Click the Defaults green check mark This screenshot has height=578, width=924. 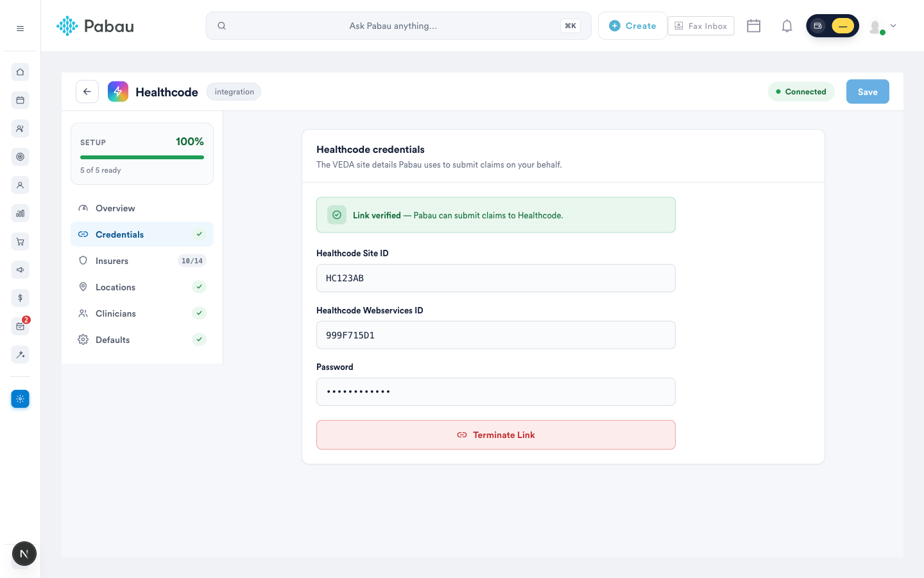point(200,340)
